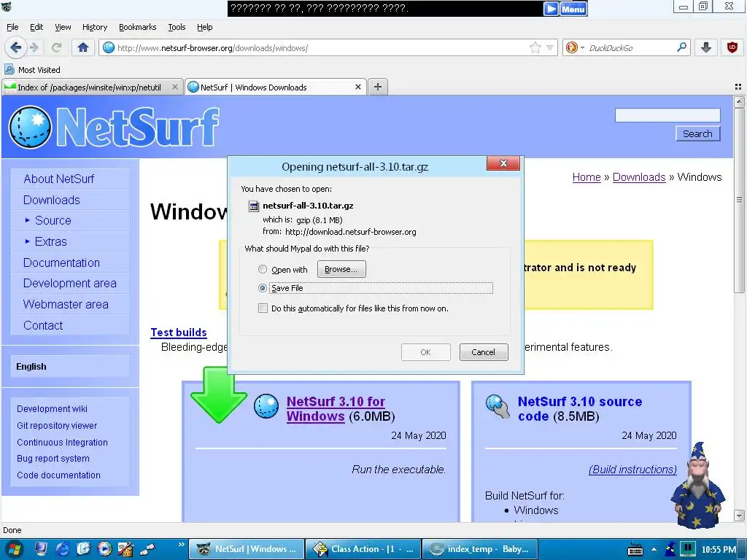Check Do this automatically for files like this
The image size is (747, 560).
[x=263, y=308]
